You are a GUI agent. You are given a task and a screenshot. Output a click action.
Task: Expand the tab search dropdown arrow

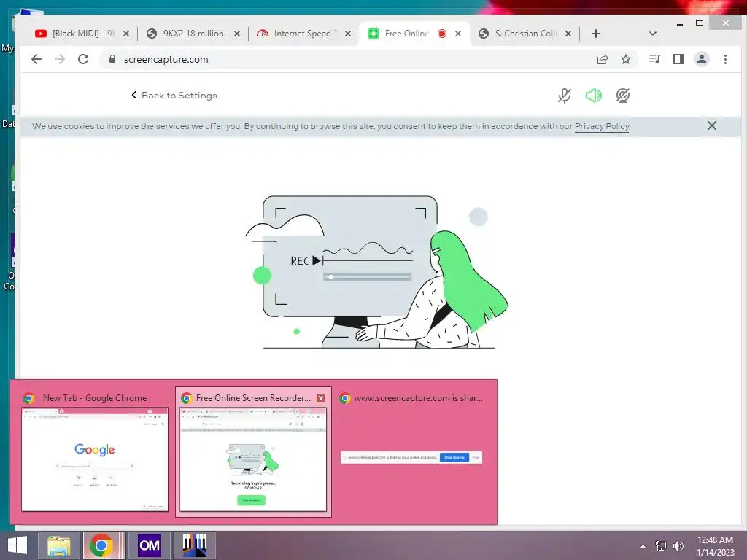(x=653, y=34)
